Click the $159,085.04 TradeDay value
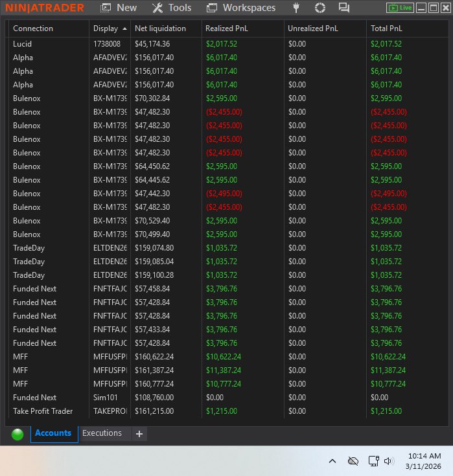The height and width of the screenshot is (476, 453). pyautogui.click(x=154, y=262)
